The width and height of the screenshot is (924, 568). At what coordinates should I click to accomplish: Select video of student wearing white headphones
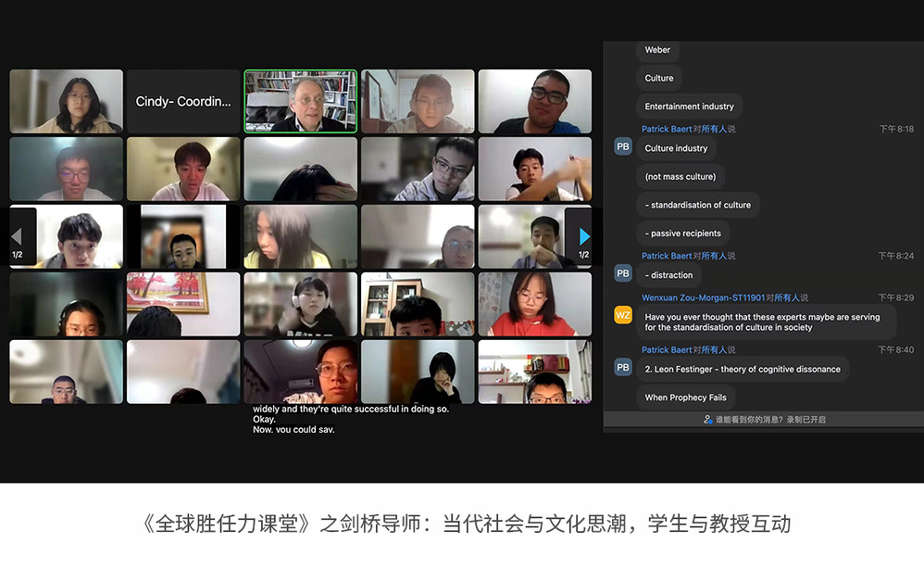coord(300,304)
